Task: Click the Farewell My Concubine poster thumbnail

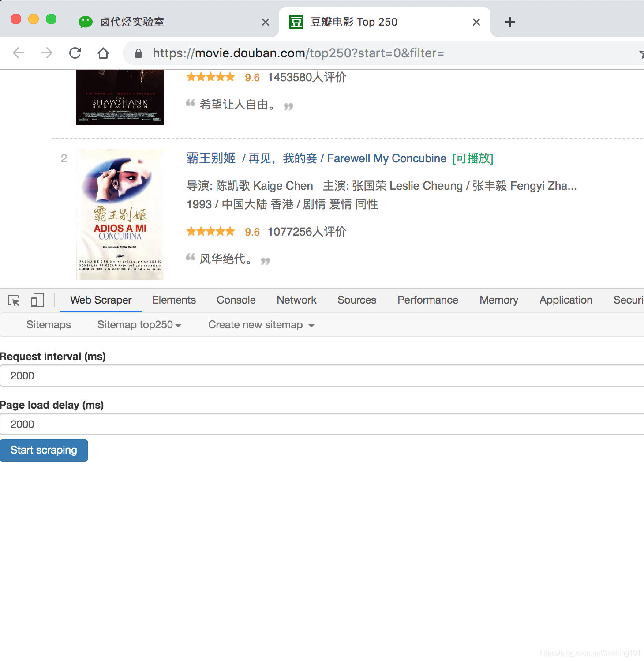Action: (x=120, y=214)
